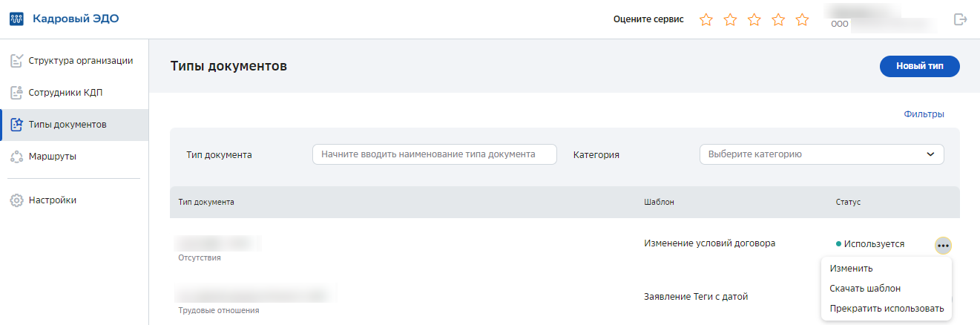Click the Новый тип button

[x=920, y=66]
